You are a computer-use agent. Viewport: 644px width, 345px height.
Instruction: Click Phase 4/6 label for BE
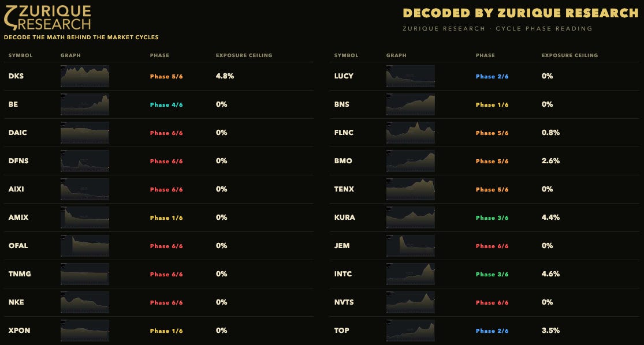pyautogui.click(x=166, y=104)
